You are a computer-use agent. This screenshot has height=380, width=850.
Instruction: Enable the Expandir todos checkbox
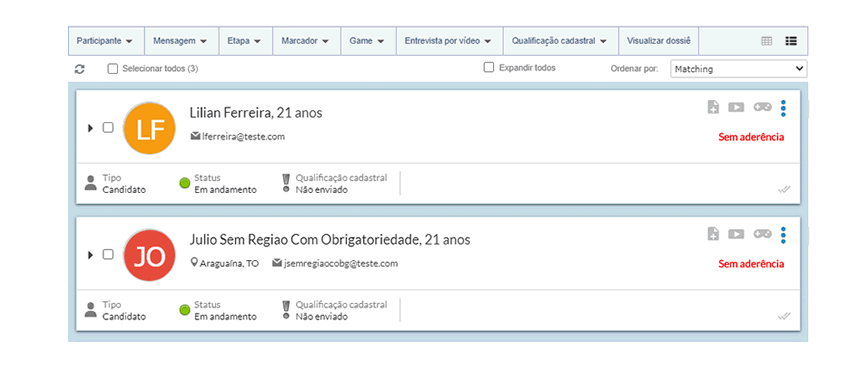coord(489,68)
